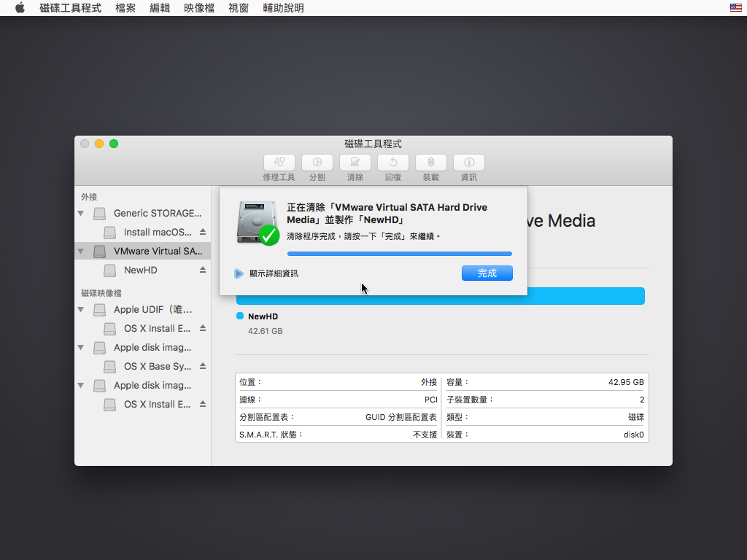Eject the last OS X Install E... volume
Viewport: 747px width, 560px height.
tap(203, 404)
